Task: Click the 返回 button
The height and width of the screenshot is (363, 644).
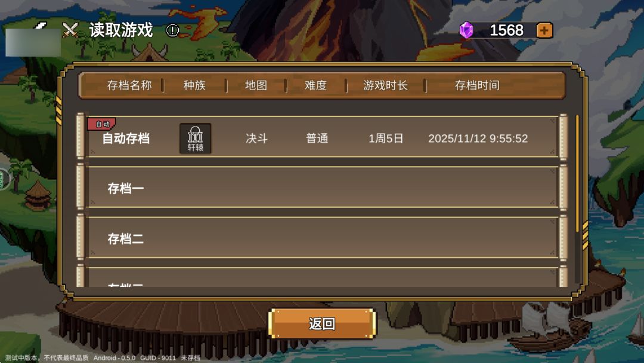Action: coord(322,324)
